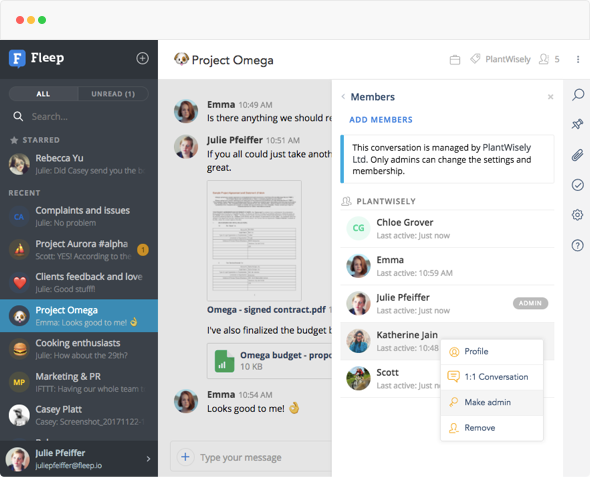Screen dimensions: 590x477
Task: Switch to ALL conversations filter
Action: (x=43, y=94)
